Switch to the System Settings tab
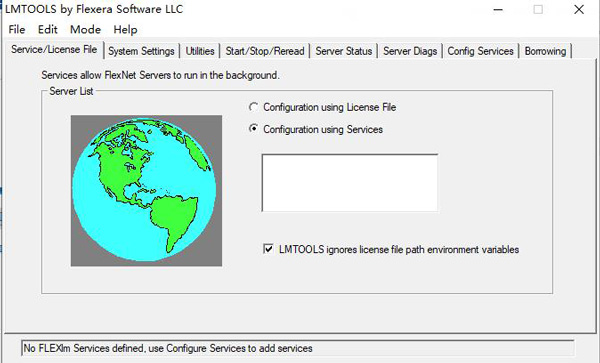Image resolution: width=600 pixels, height=363 pixels. tap(141, 51)
